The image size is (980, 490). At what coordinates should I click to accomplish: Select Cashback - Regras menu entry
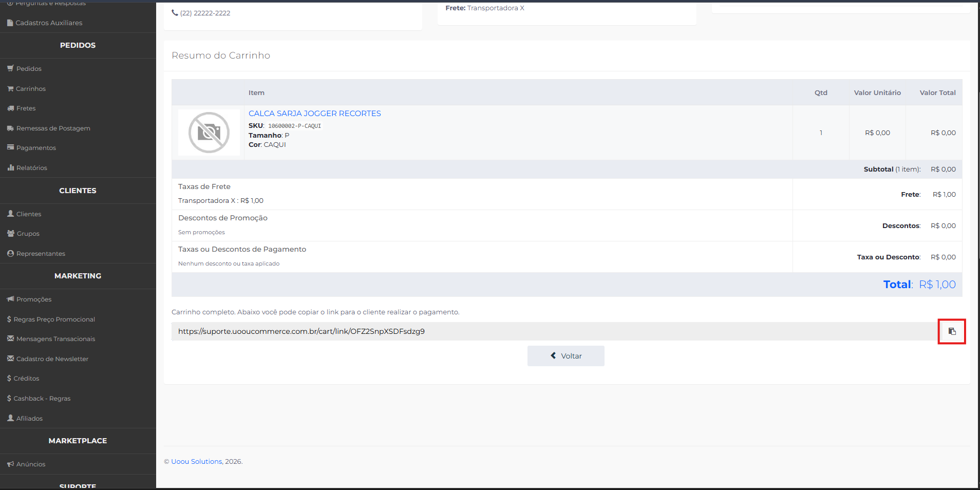(x=42, y=399)
